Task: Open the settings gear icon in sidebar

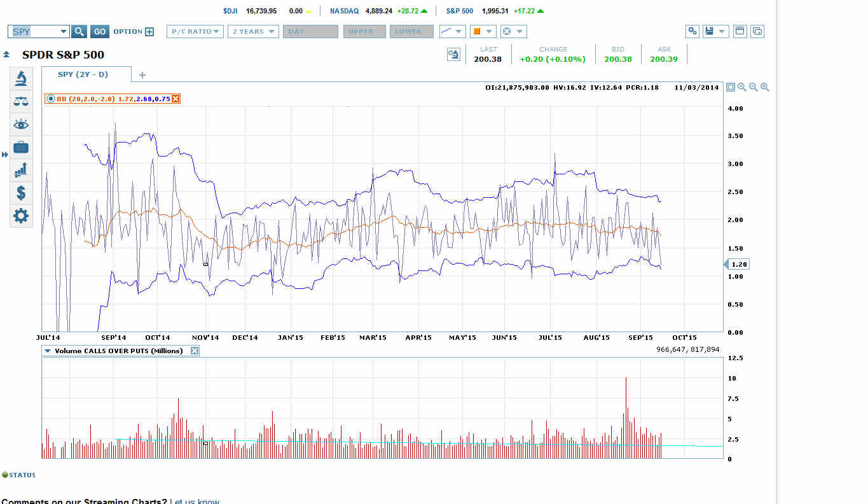Action: point(21,216)
